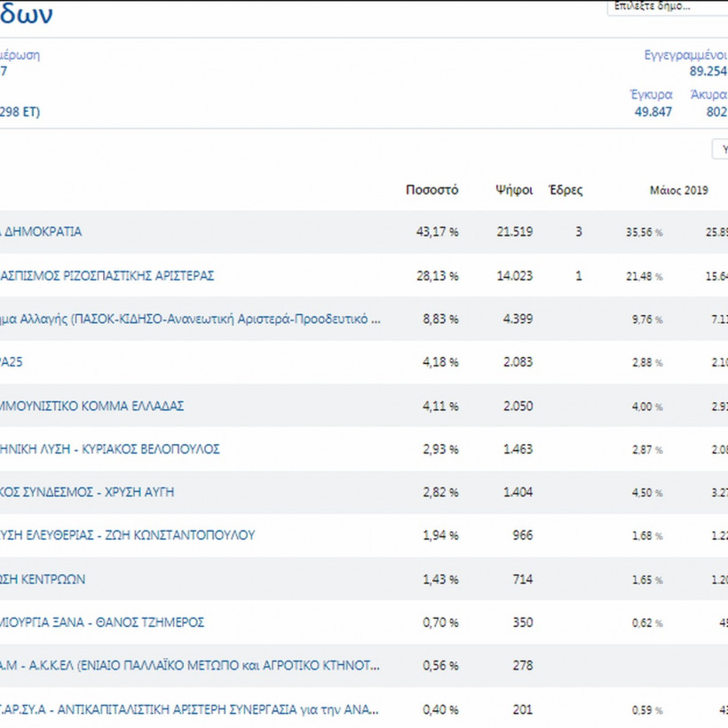Screen dimensions: 728x728
Task: Click the percentage 4,18 %
Action: [440, 362]
